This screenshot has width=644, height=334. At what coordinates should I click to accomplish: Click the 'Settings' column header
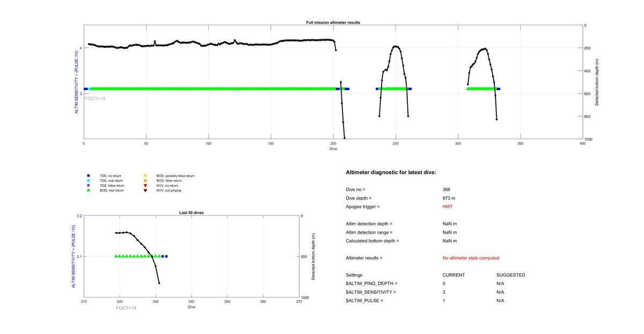pos(354,275)
